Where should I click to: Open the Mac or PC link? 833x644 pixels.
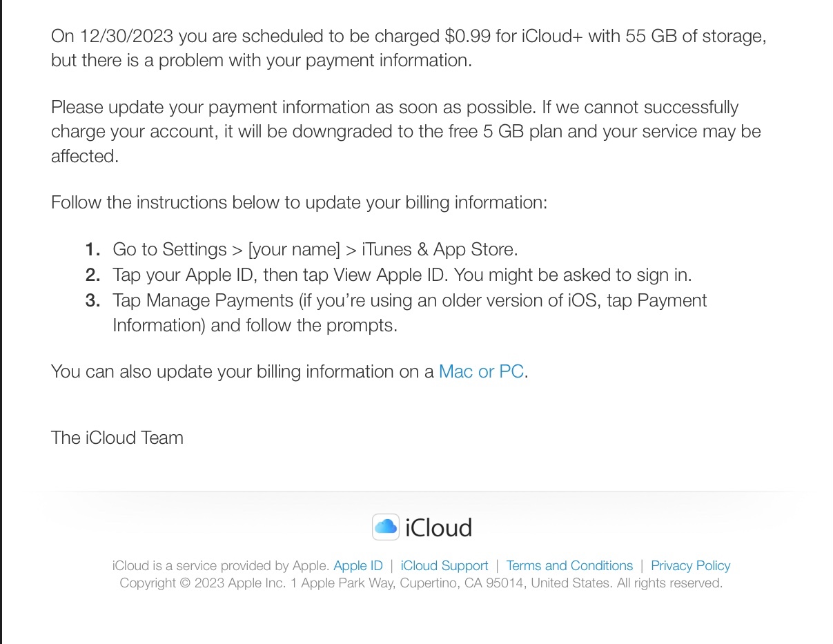tap(481, 371)
